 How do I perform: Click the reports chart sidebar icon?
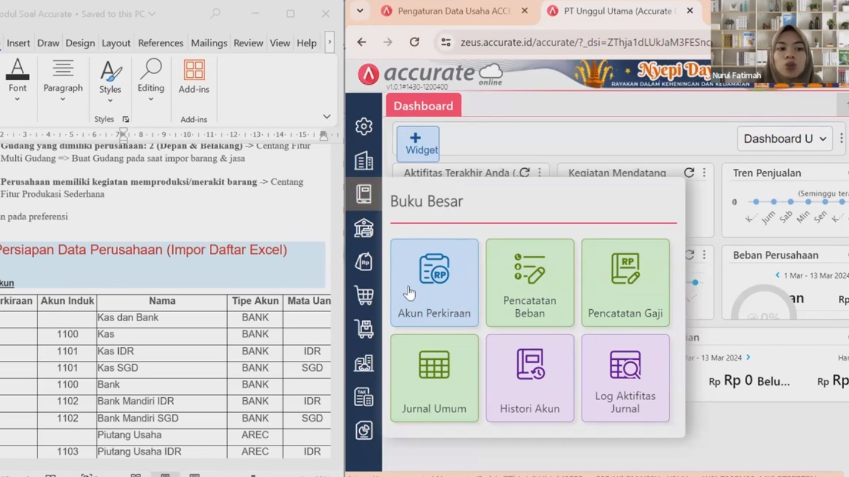click(364, 430)
